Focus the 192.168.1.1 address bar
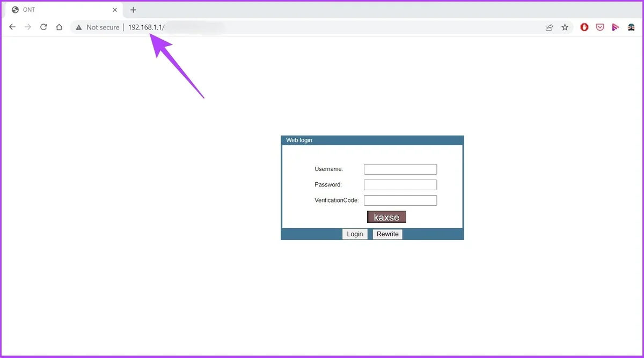This screenshot has width=644, height=358. [322, 27]
